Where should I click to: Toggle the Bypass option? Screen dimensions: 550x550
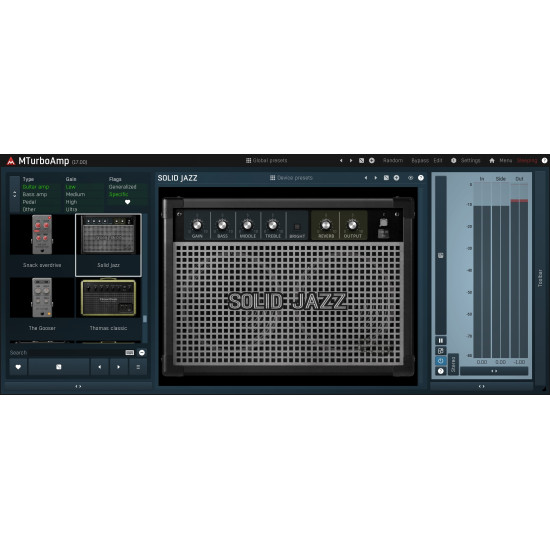point(420,160)
